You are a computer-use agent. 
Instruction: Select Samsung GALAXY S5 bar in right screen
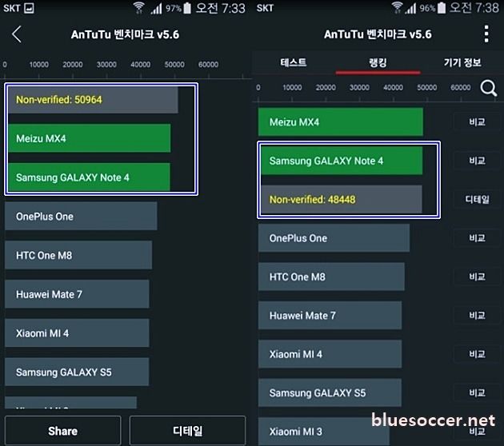tap(330, 392)
